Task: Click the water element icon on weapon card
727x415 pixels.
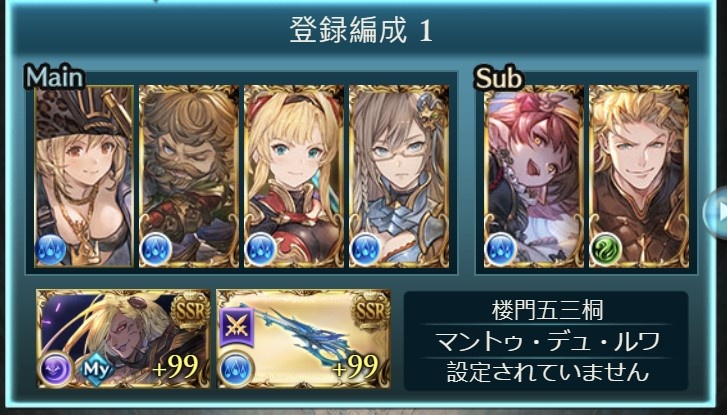Action: [235, 370]
